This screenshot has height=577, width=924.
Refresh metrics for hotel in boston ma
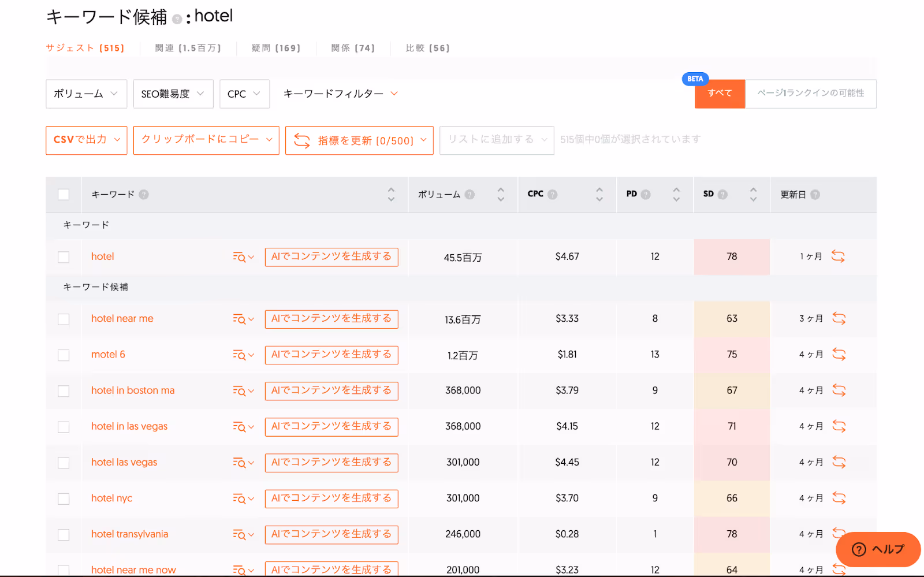pyautogui.click(x=839, y=390)
